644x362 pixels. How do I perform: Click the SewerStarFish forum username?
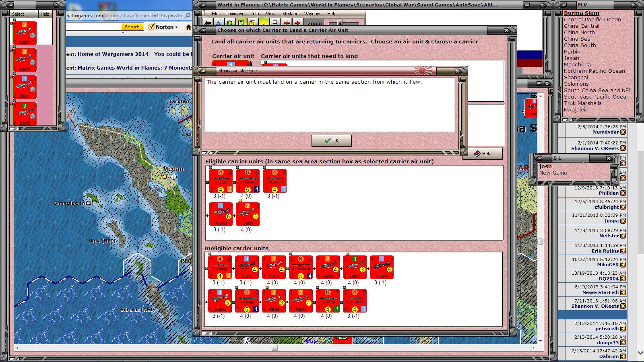pos(601,292)
